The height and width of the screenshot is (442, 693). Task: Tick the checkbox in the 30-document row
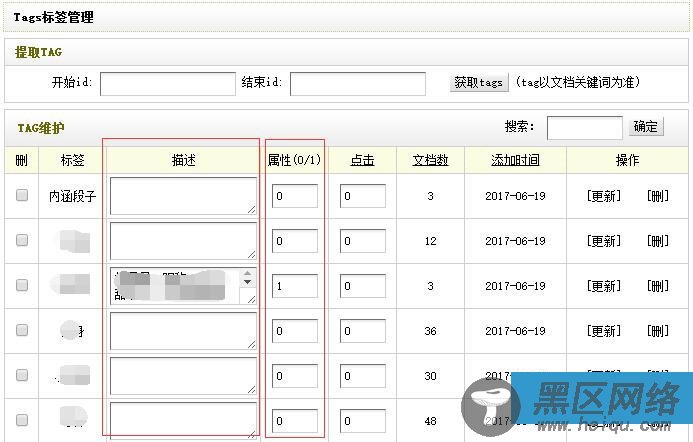click(x=22, y=375)
